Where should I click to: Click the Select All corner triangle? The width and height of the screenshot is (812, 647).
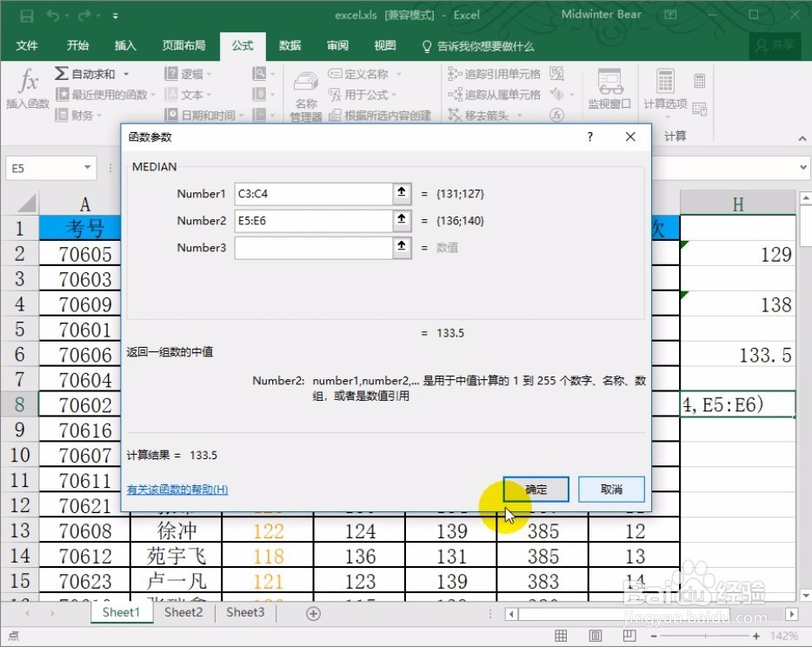pos(26,203)
